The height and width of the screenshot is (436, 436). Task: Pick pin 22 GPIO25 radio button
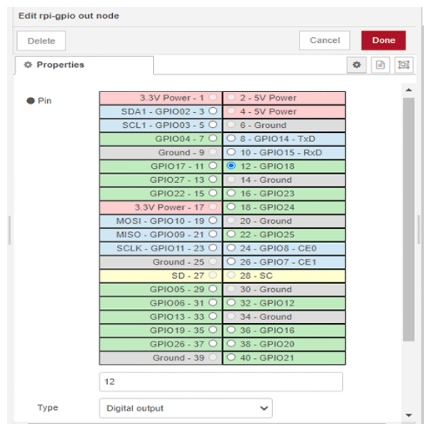point(231,234)
